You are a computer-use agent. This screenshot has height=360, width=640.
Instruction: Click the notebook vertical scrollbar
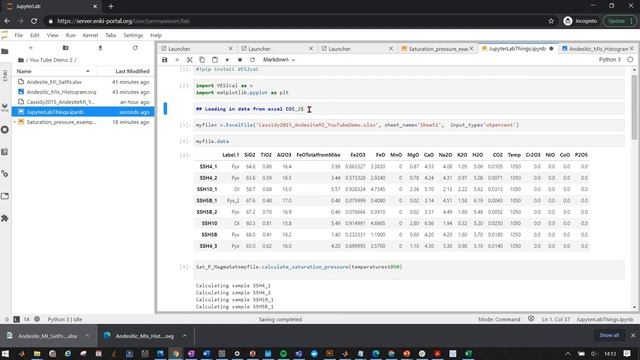tap(634, 107)
